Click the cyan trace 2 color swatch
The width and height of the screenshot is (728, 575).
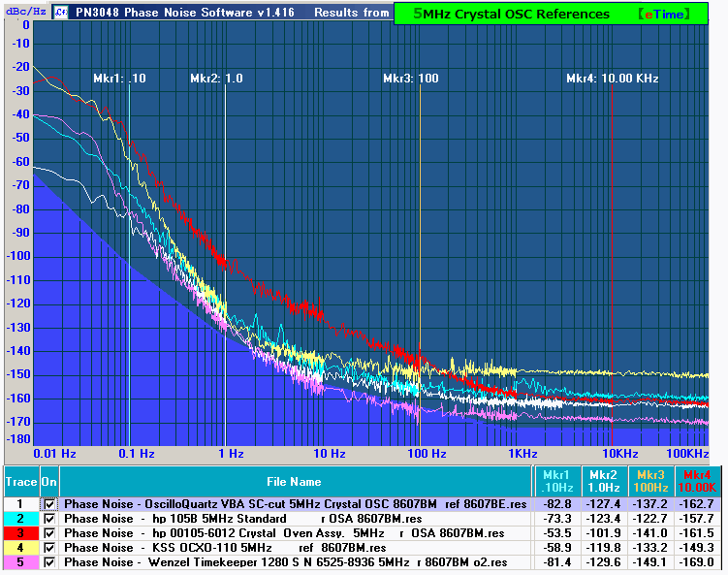point(20,519)
